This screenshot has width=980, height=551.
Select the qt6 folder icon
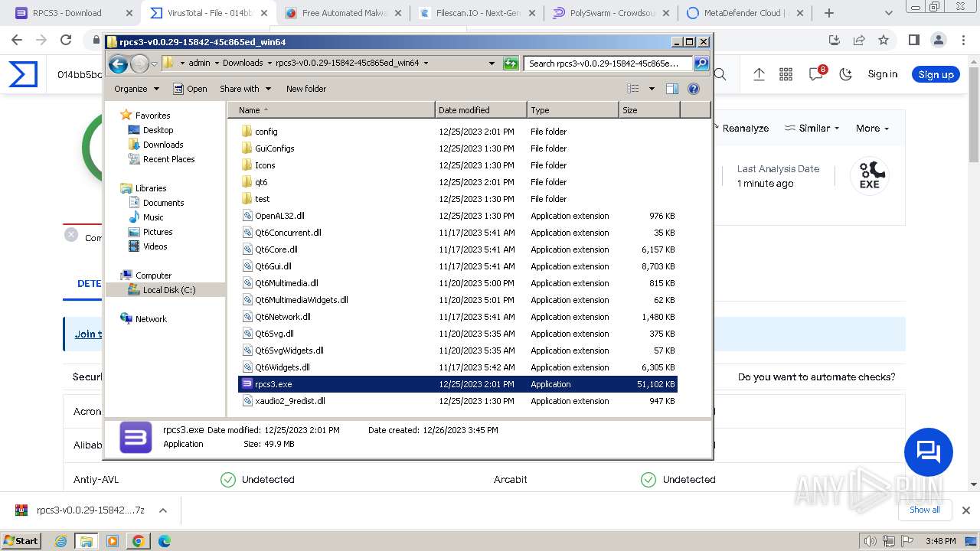click(x=247, y=182)
